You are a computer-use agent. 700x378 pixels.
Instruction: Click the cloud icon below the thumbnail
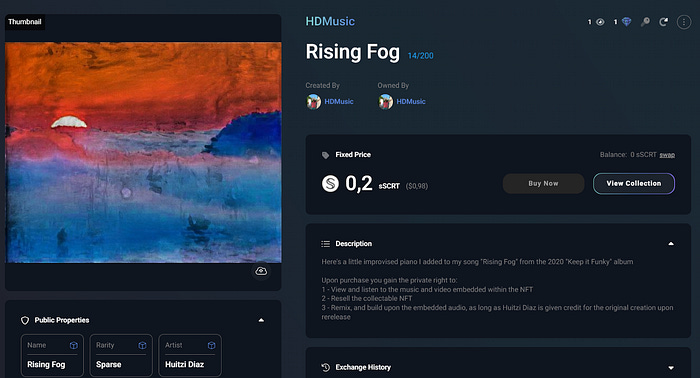[x=261, y=271]
